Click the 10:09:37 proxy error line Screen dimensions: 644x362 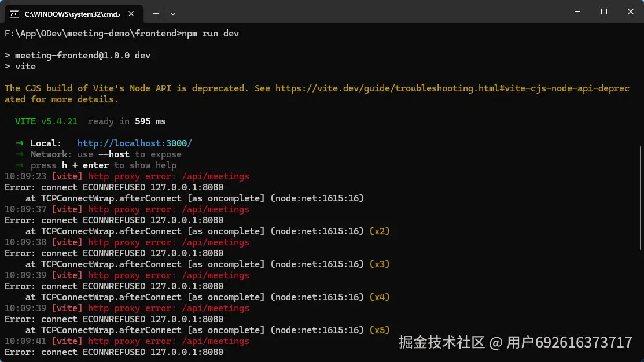click(127, 209)
